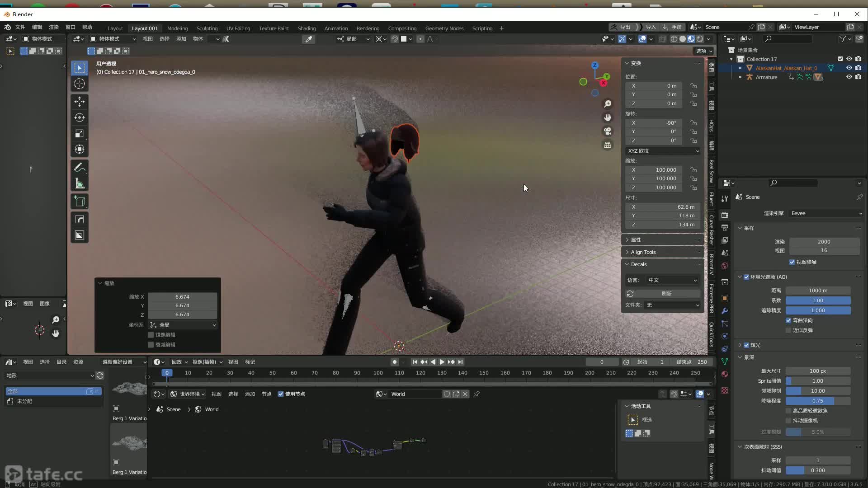Toggle 辉光 bloom checkbox
Image resolution: width=868 pixels, height=488 pixels.
(746, 345)
